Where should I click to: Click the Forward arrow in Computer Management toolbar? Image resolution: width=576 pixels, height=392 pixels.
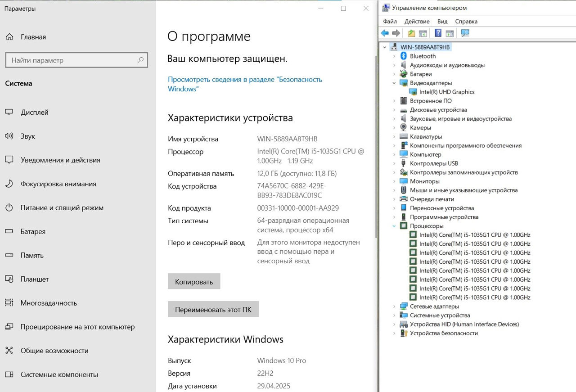[x=396, y=33]
